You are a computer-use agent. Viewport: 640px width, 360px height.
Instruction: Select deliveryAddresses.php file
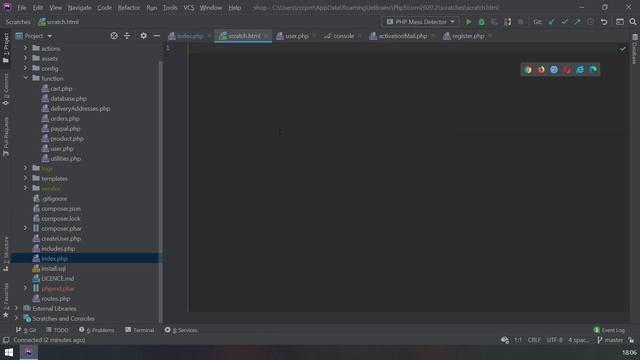point(80,109)
